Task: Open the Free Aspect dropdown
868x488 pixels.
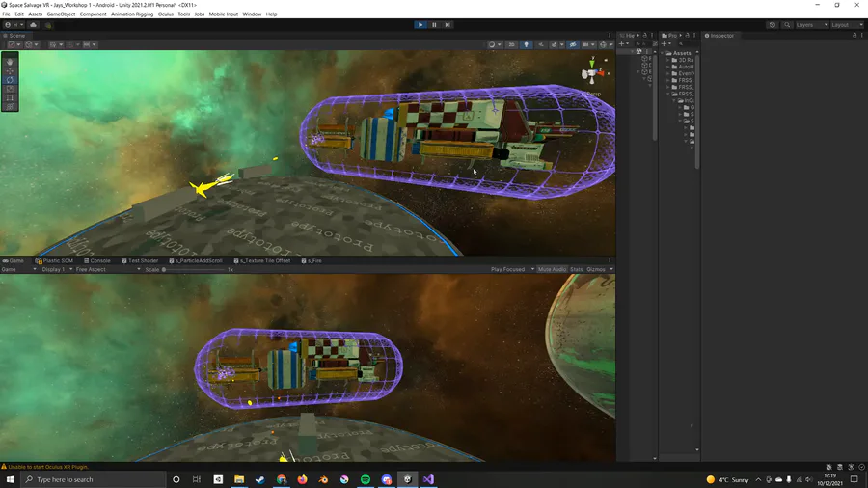Action: tap(108, 269)
